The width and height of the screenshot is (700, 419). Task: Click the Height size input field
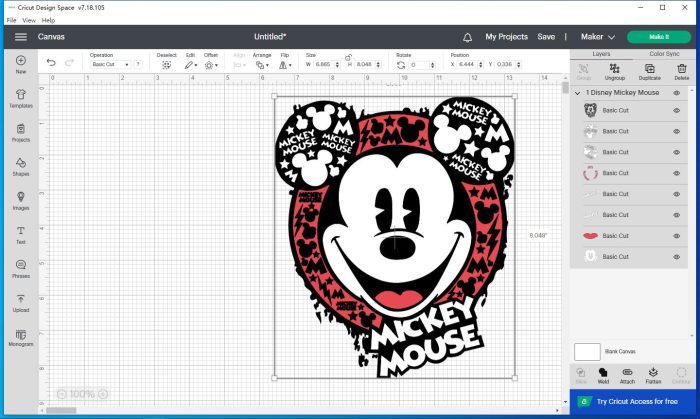(x=367, y=65)
